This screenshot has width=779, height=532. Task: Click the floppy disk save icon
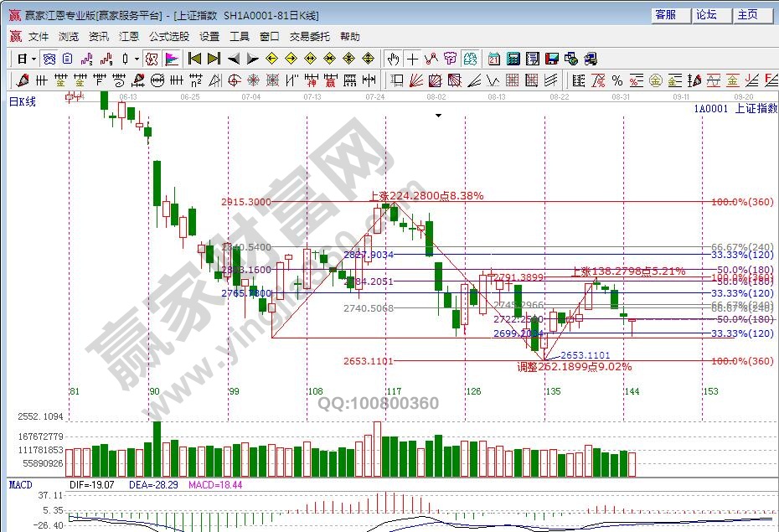pos(552,59)
